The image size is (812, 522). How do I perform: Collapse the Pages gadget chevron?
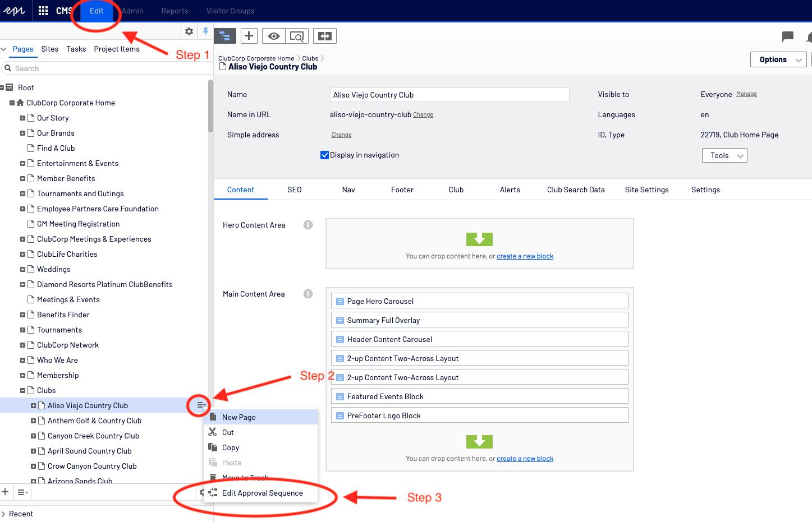[x=4, y=49]
